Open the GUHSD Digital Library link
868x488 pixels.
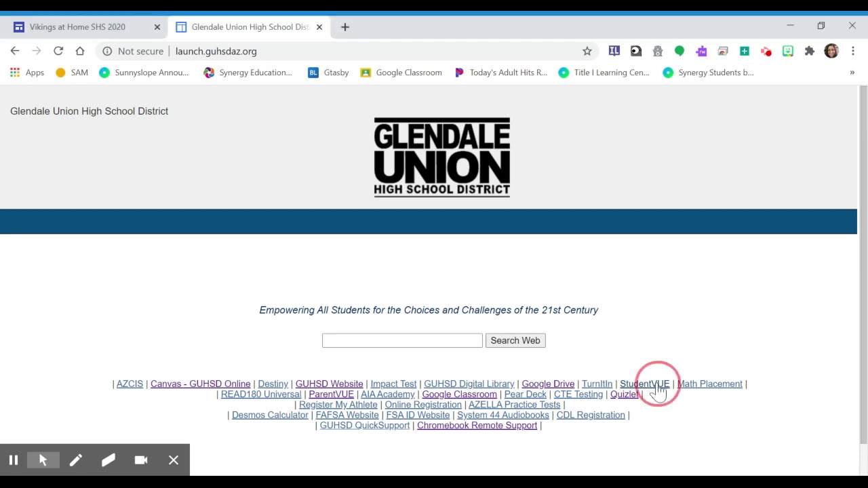(469, 384)
